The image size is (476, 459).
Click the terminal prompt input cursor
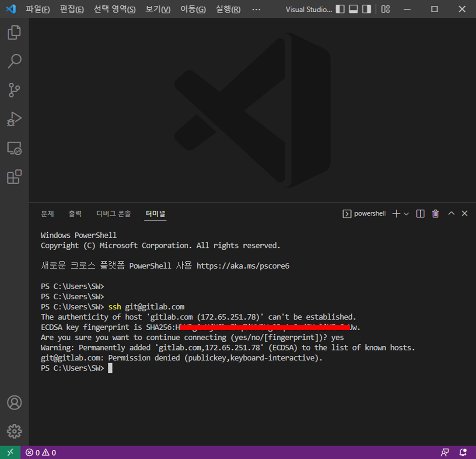(x=110, y=368)
